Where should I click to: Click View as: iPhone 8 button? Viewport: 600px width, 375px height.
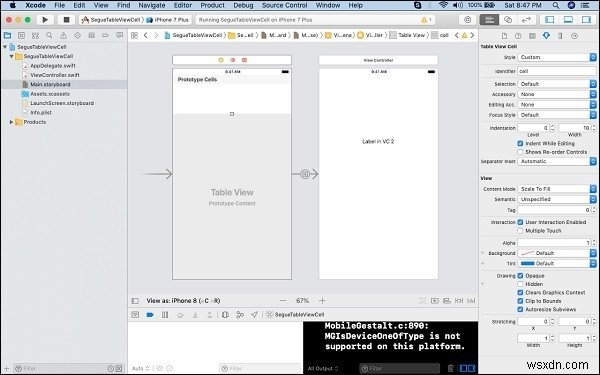tap(183, 301)
